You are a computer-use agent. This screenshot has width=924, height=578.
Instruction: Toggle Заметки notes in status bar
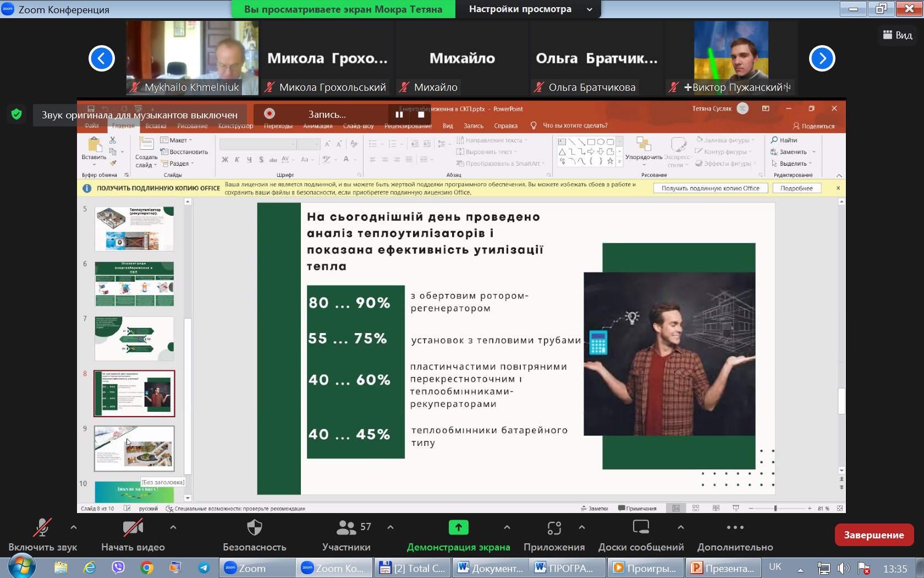point(595,508)
